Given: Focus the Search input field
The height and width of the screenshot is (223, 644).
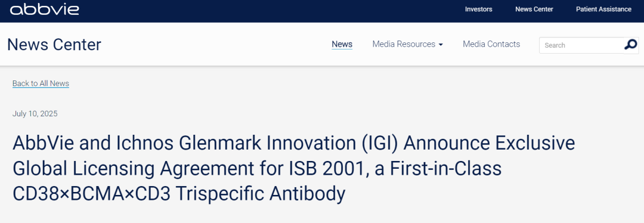Looking at the screenshot, I should [x=581, y=45].
